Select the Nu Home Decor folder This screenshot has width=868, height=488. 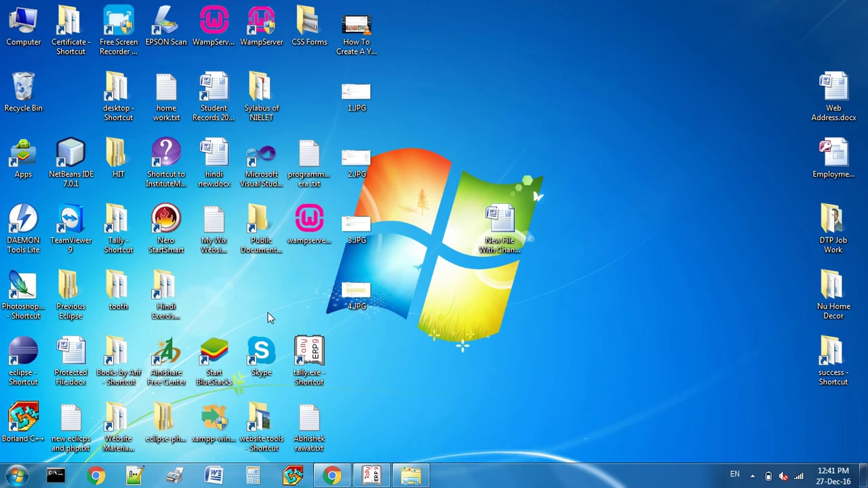click(833, 296)
